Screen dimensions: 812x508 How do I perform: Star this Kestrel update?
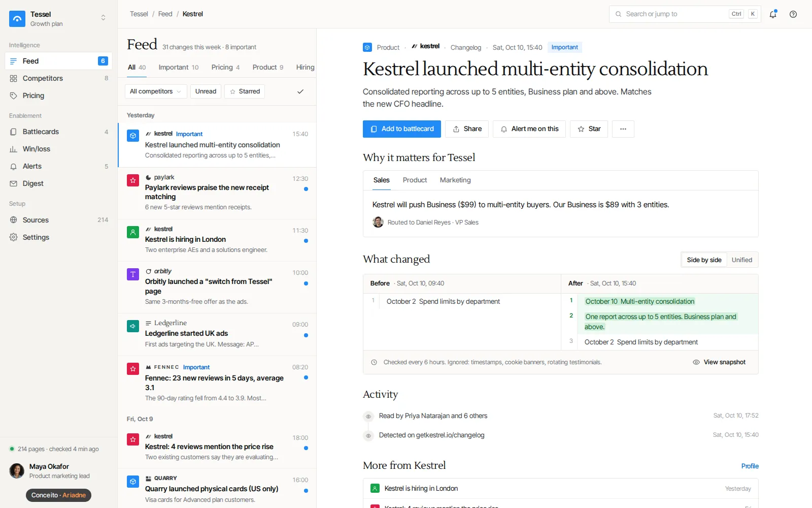click(x=589, y=129)
